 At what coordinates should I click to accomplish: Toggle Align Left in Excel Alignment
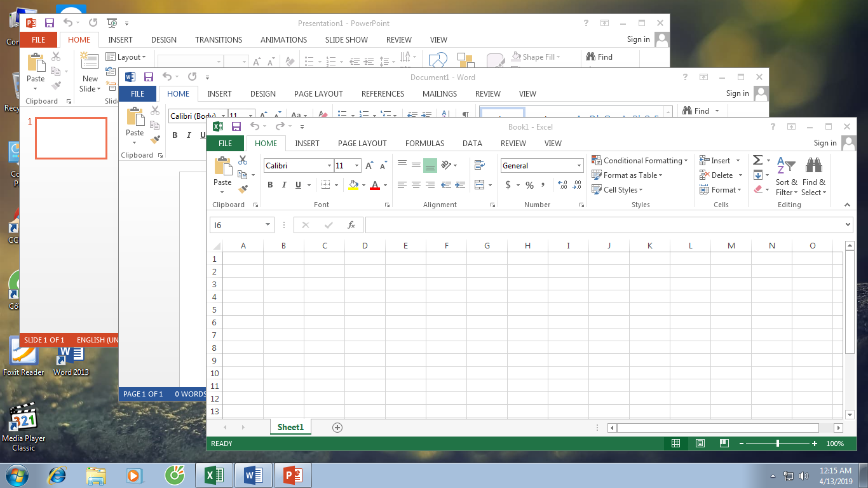pos(402,186)
